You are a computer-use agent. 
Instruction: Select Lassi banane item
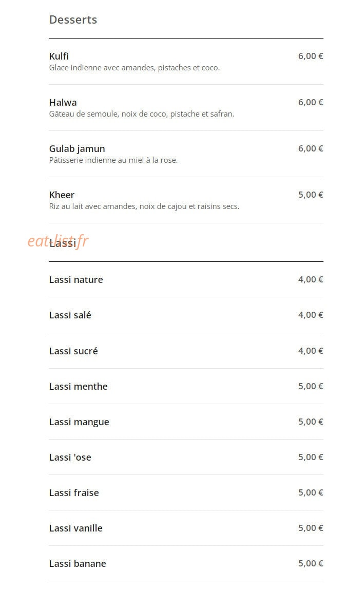click(x=186, y=563)
